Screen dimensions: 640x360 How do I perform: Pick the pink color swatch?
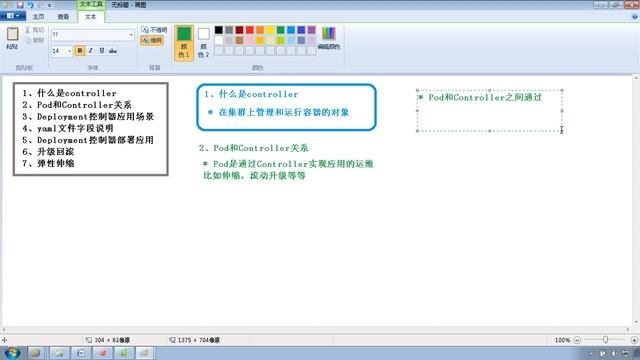point(249,40)
